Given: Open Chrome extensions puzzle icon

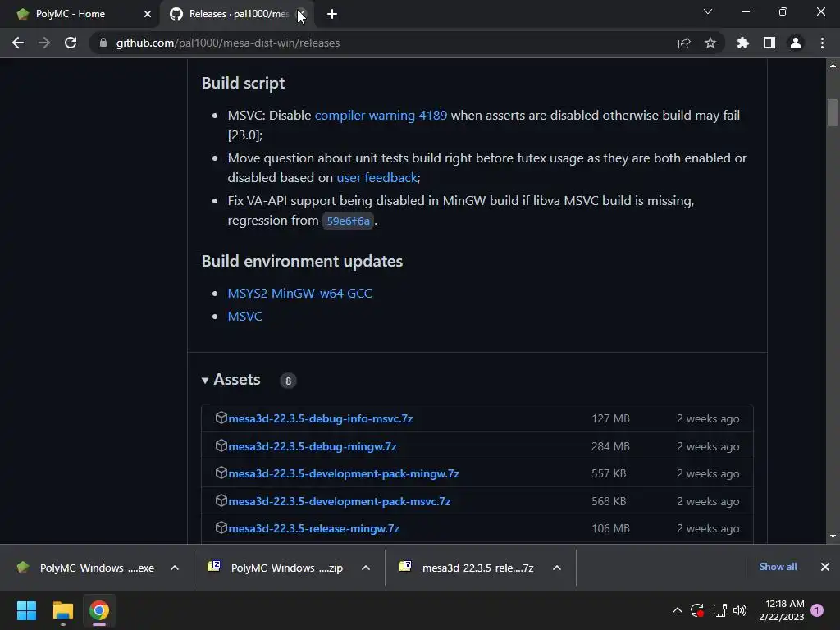Looking at the screenshot, I should click(x=743, y=43).
